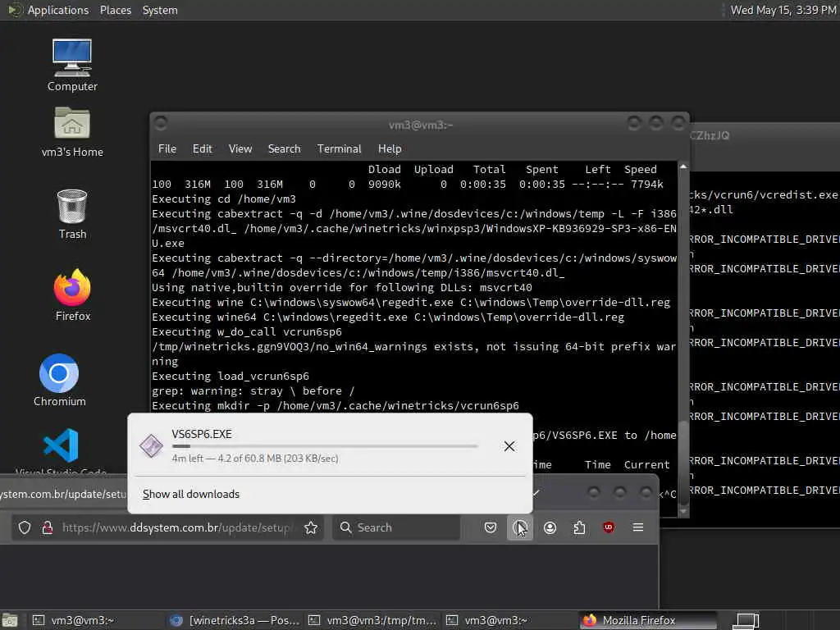Open the terminal Search menu

click(284, 149)
